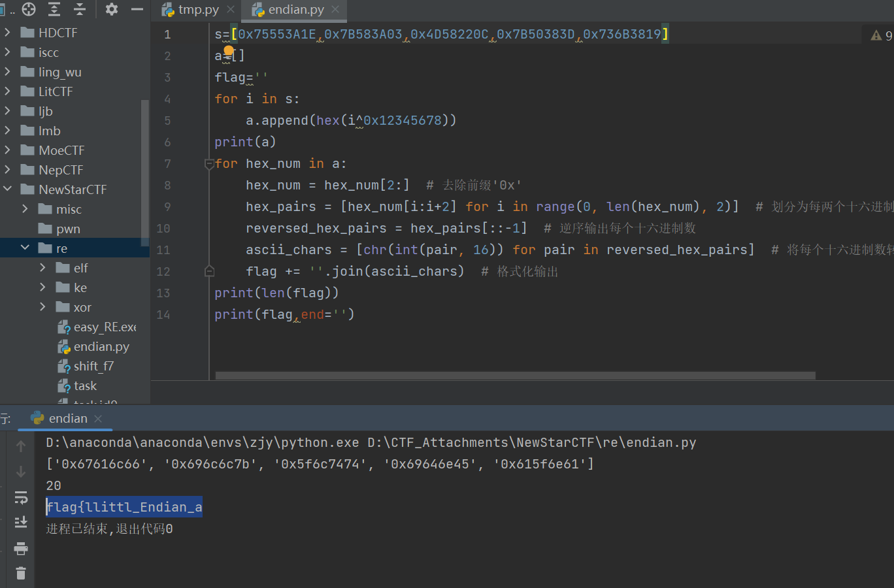Click the locate opened file crosshair icon
Image resolution: width=894 pixels, height=588 pixels.
[x=29, y=9]
